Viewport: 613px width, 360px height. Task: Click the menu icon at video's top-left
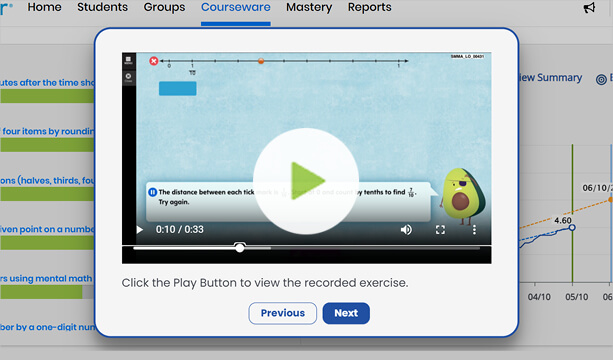click(128, 60)
